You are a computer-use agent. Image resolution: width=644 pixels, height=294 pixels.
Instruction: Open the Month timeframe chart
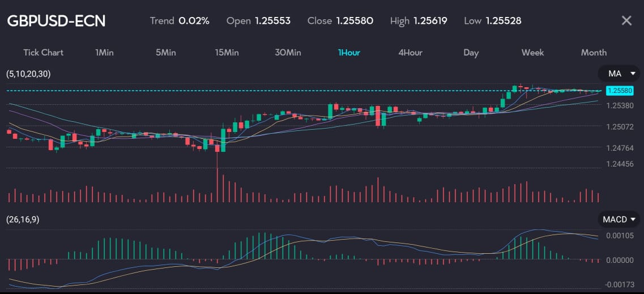point(594,53)
